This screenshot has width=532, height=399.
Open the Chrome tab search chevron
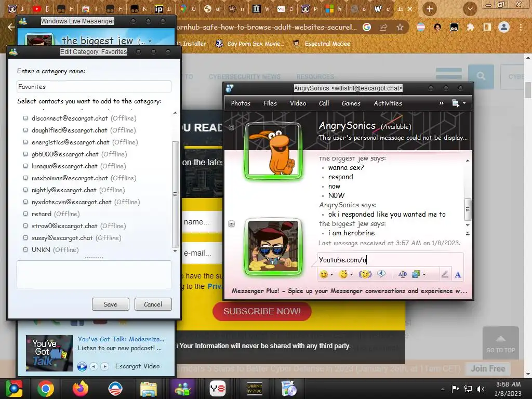click(470, 9)
